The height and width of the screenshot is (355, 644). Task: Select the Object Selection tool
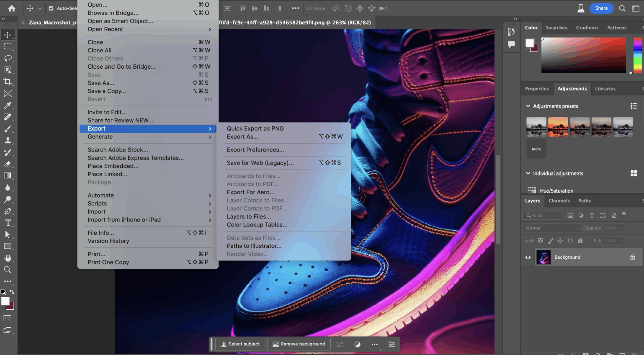point(8,70)
